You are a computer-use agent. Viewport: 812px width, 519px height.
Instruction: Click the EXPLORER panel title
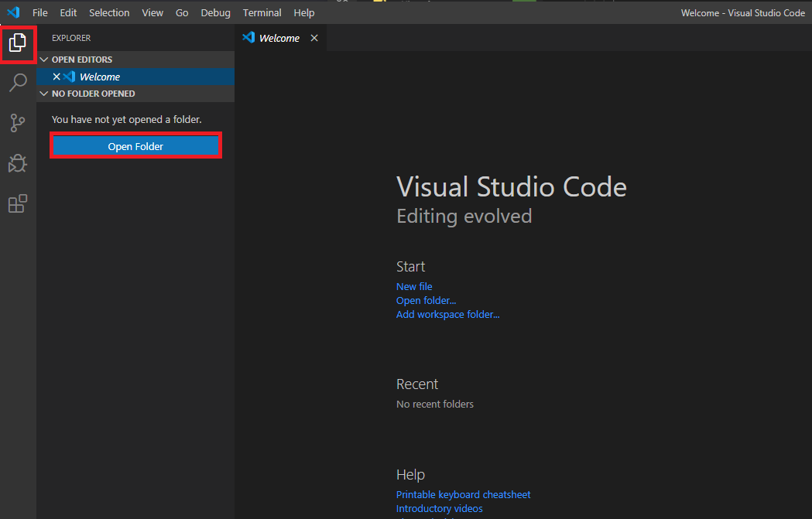[71, 39]
